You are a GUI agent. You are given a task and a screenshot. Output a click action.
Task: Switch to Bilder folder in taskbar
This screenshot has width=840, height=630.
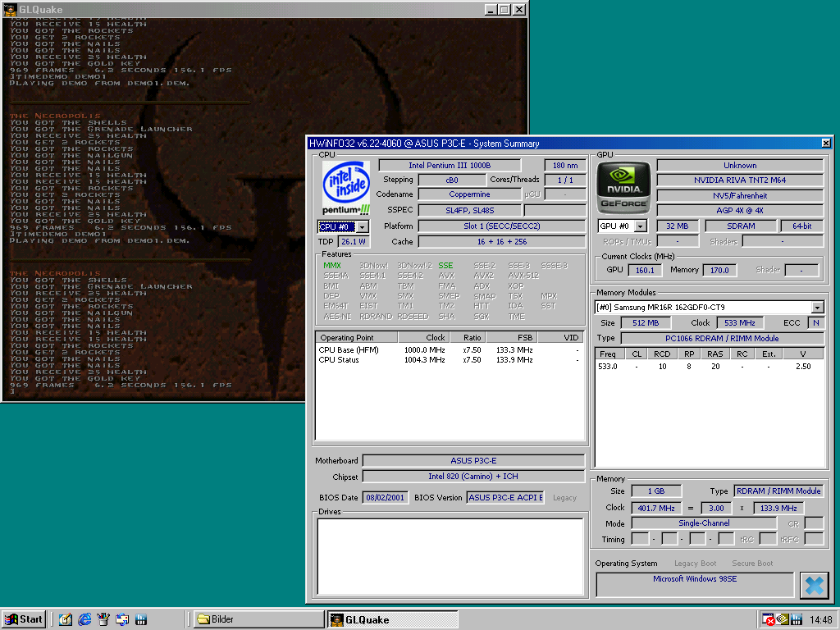258,619
